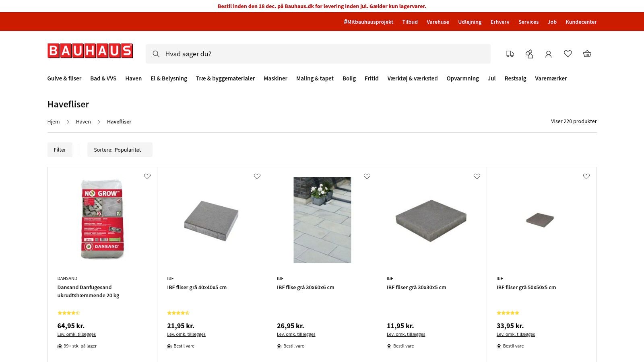Viewport: 644px width, 362px height.
Task: Open the Erhverv link
Action: tap(500, 22)
